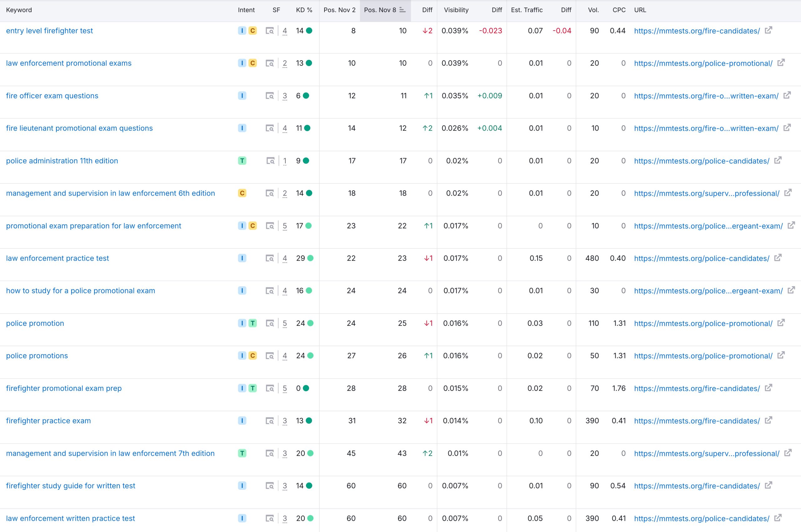801x532 pixels.
Task: Click the Keyword column header
Action: pyautogui.click(x=19, y=10)
